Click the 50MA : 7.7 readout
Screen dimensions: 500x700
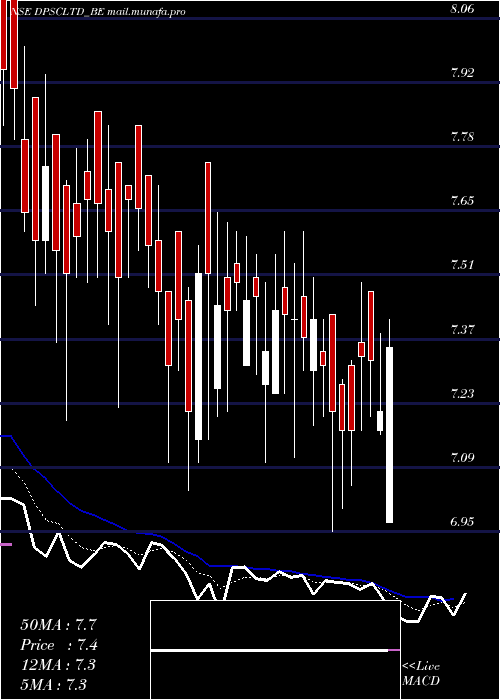point(58,625)
